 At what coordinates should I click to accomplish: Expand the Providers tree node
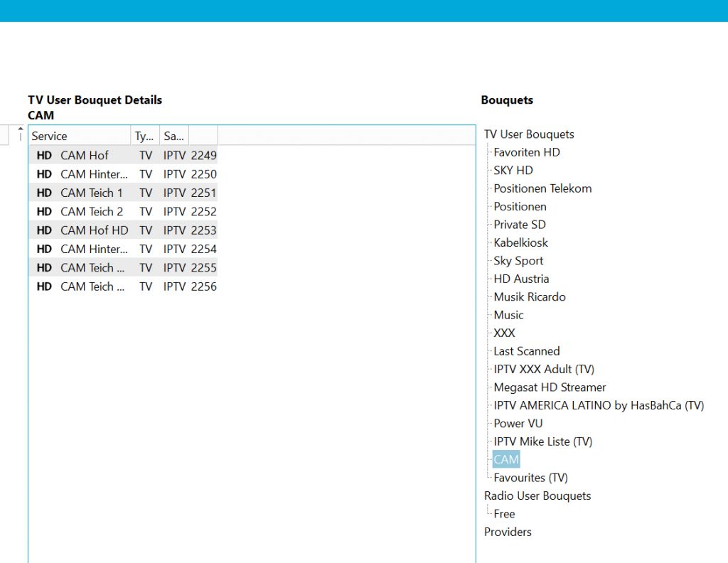pos(508,532)
